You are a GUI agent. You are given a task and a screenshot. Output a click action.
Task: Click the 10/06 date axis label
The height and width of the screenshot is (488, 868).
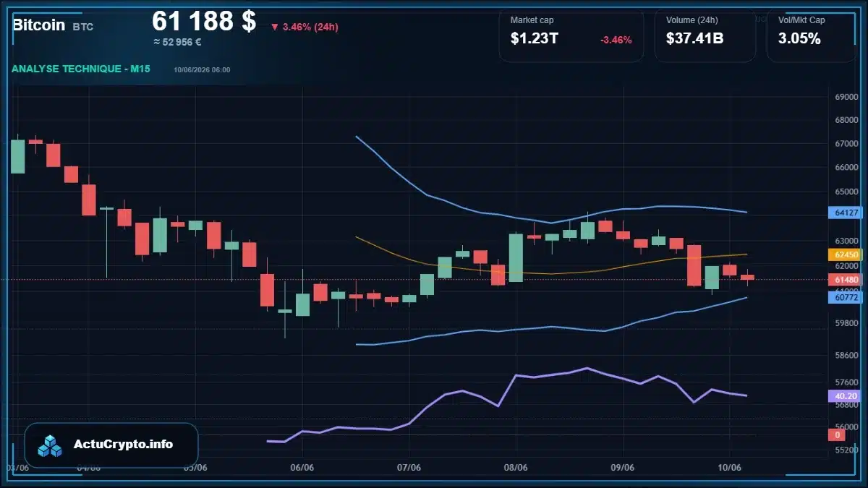click(x=729, y=467)
